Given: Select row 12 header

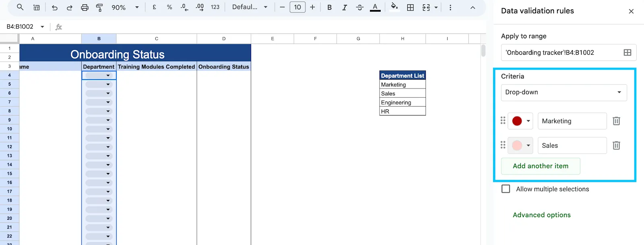Looking at the screenshot, I should (10, 147).
